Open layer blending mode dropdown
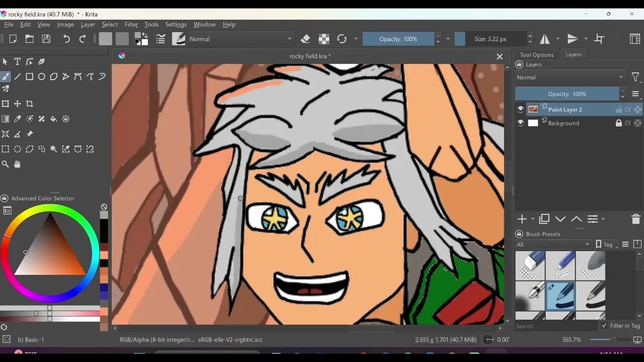Screen dimensions: 644x362 (x=570, y=77)
